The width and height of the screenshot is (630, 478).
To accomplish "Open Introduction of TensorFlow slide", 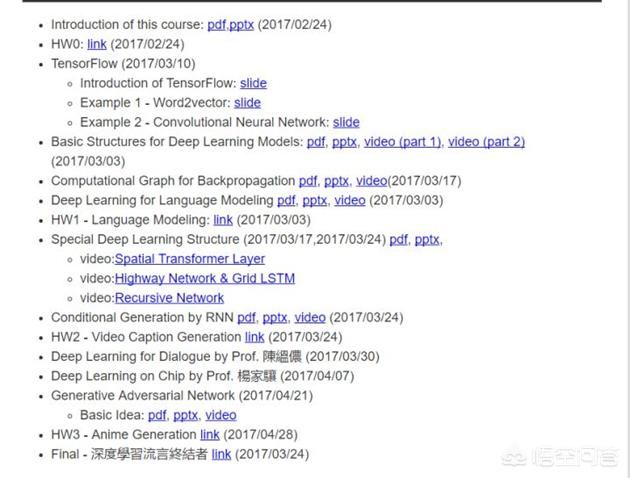I will click(x=253, y=83).
